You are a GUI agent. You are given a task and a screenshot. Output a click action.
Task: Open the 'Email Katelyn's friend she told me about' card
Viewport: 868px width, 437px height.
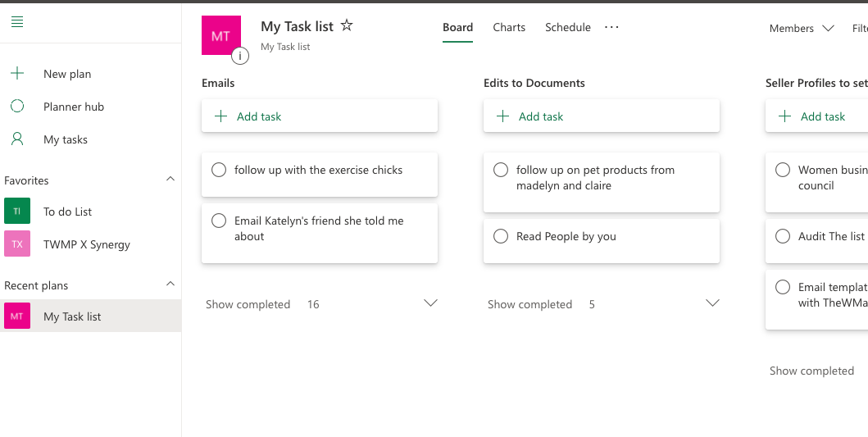click(x=320, y=233)
